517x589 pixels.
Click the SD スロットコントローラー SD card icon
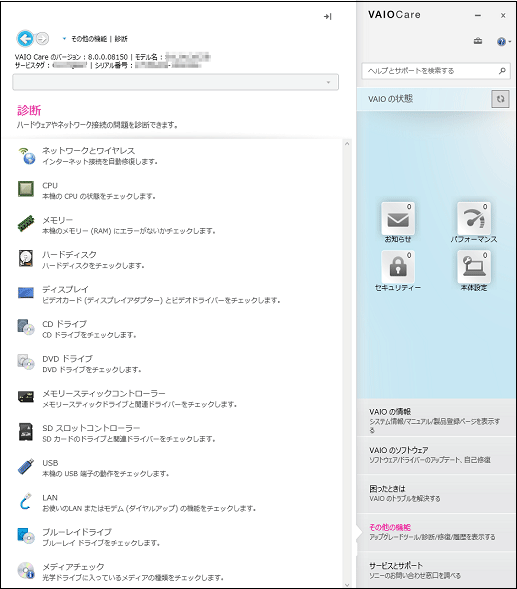coord(26,432)
